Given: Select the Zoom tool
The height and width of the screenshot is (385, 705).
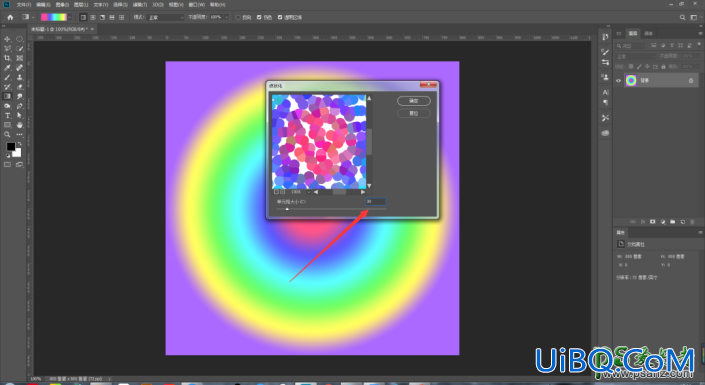Looking at the screenshot, I should point(7,134).
